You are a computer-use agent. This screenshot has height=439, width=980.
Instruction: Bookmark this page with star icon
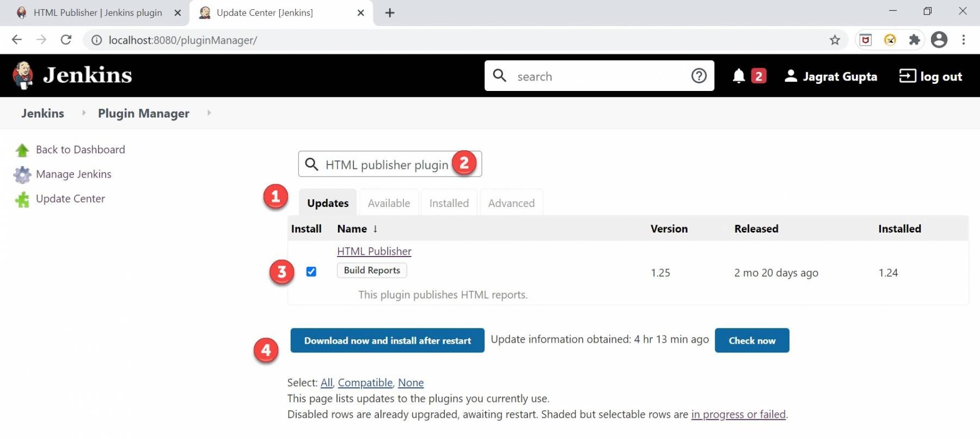[x=835, y=40]
